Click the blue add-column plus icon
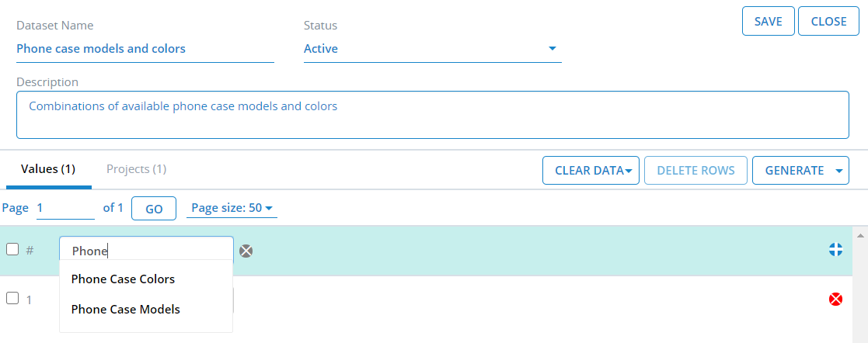The image size is (868, 343). coord(836,250)
